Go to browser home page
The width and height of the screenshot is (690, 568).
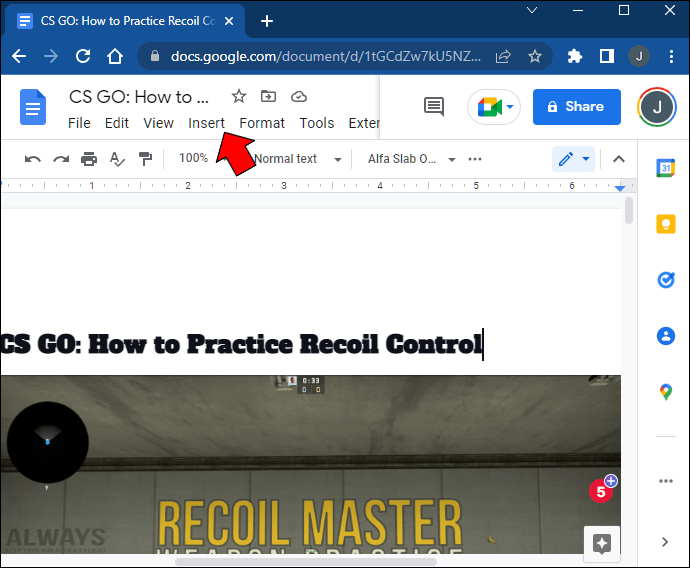(115, 56)
